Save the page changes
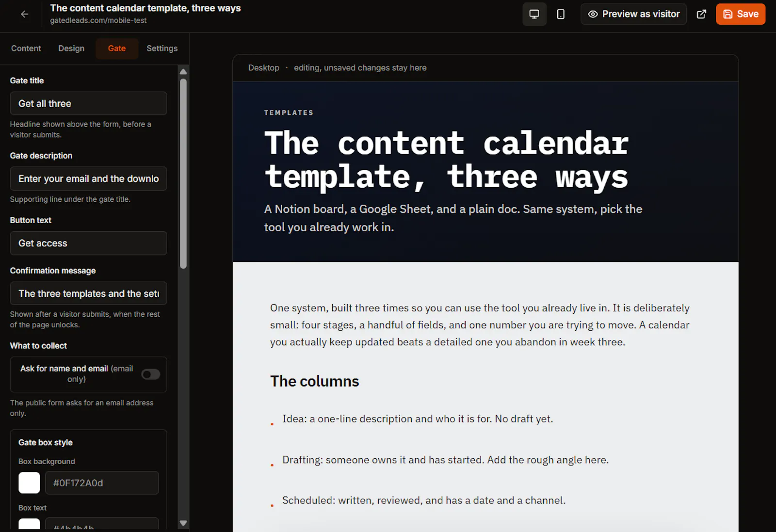The width and height of the screenshot is (776, 532). 741,14
